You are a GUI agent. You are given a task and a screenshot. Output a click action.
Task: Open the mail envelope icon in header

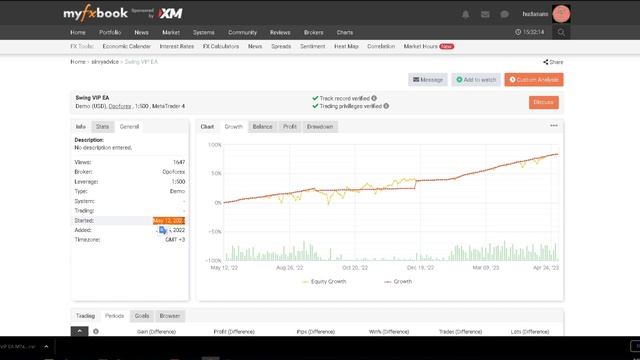tap(485, 14)
